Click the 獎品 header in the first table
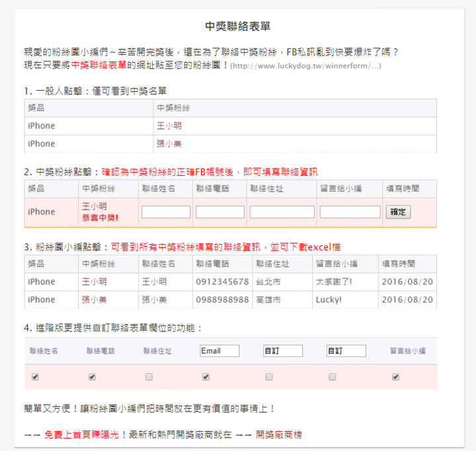The image size is (476, 451). 36,108
